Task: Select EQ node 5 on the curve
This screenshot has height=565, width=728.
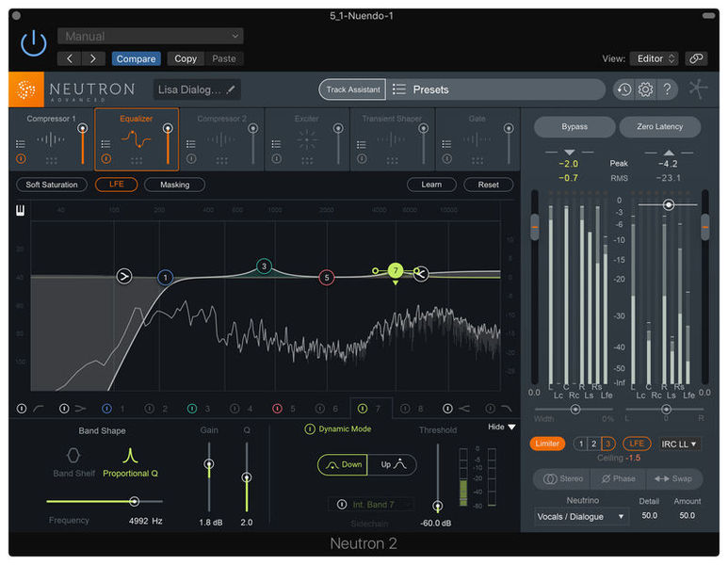Action: coord(327,278)
